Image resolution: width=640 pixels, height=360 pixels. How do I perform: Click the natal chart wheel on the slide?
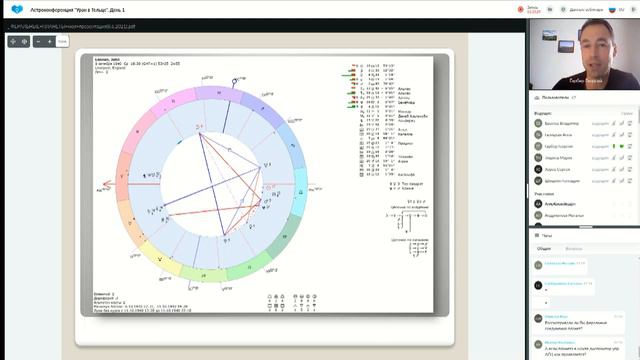pyautogui.click(x=212, y=184)
